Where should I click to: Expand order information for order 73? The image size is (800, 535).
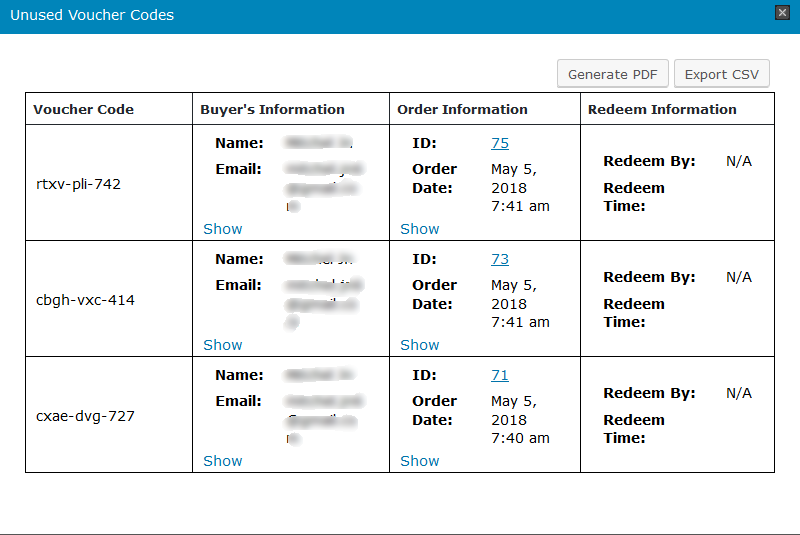click(x=419, y=345)
